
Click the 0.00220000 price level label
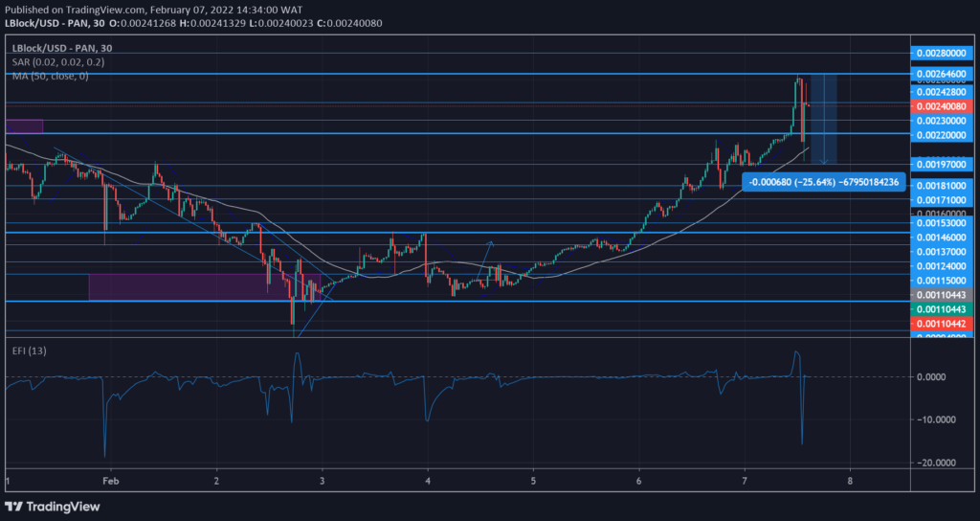[941, 135]
